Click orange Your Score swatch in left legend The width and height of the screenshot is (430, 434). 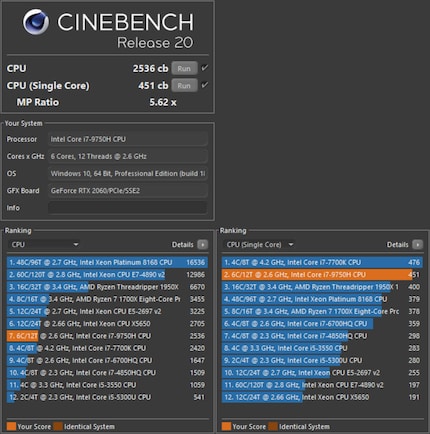coord(11,426)
